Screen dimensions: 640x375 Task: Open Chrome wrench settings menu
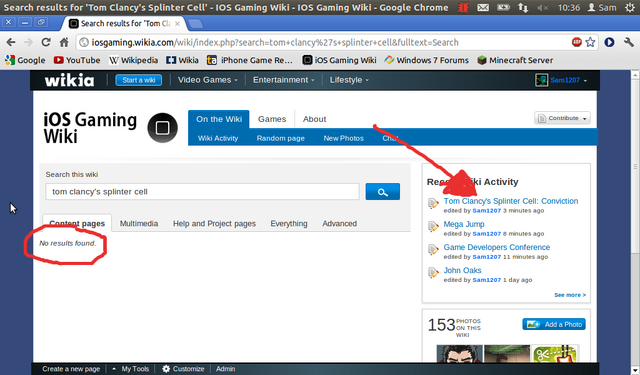[629, 42]
